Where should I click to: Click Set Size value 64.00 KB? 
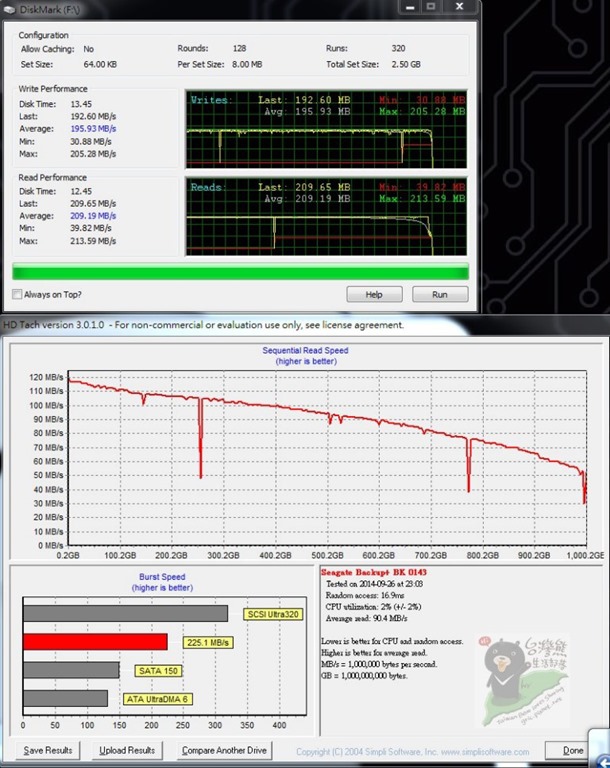(x=100, y=64)
